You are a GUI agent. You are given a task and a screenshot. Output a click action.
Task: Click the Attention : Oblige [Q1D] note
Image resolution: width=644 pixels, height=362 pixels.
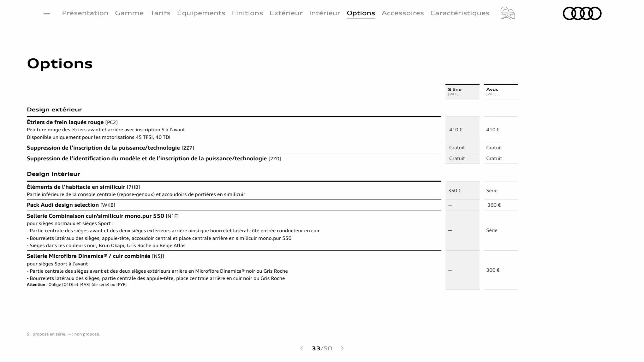pyautogui.click(x=77, y=285)
